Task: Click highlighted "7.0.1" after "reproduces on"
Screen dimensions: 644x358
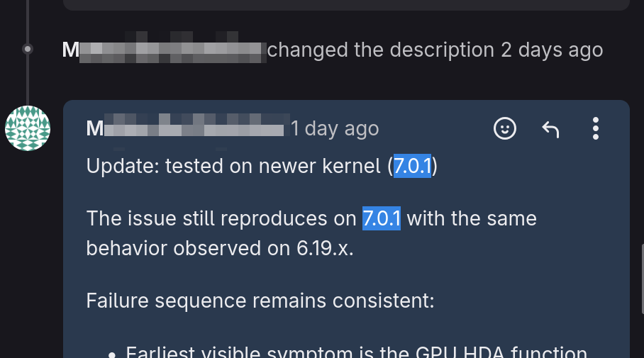Action: click(382, 218)
